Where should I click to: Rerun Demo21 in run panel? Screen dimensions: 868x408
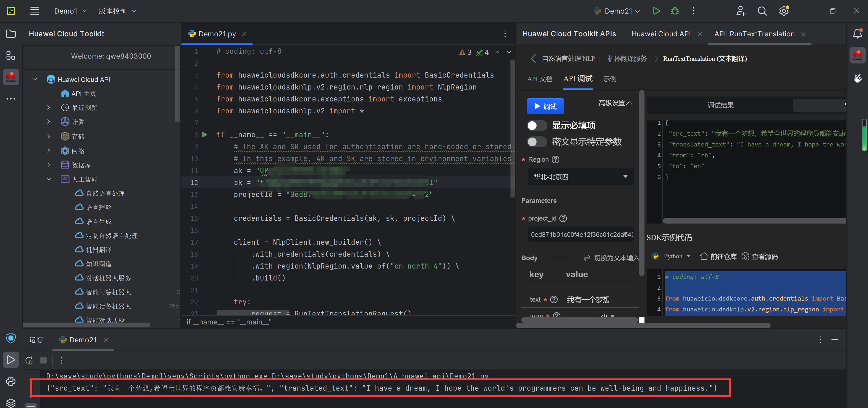tap(29, 360)
